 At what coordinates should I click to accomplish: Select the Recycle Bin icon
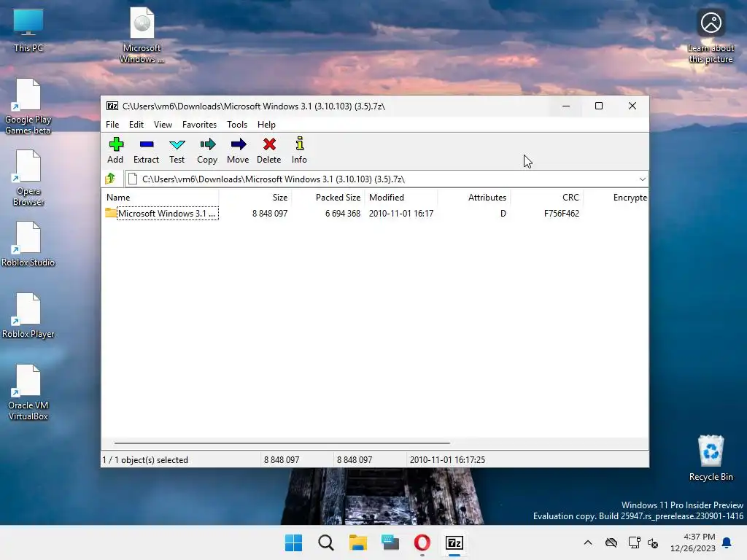[x=711, y=458]
